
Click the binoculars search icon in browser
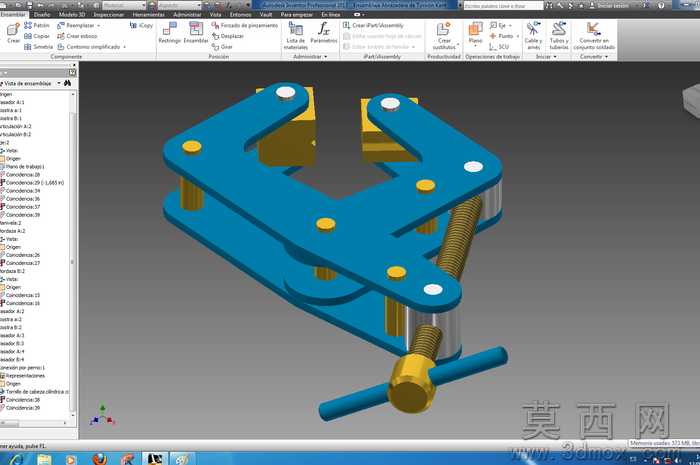coord(67,83)
